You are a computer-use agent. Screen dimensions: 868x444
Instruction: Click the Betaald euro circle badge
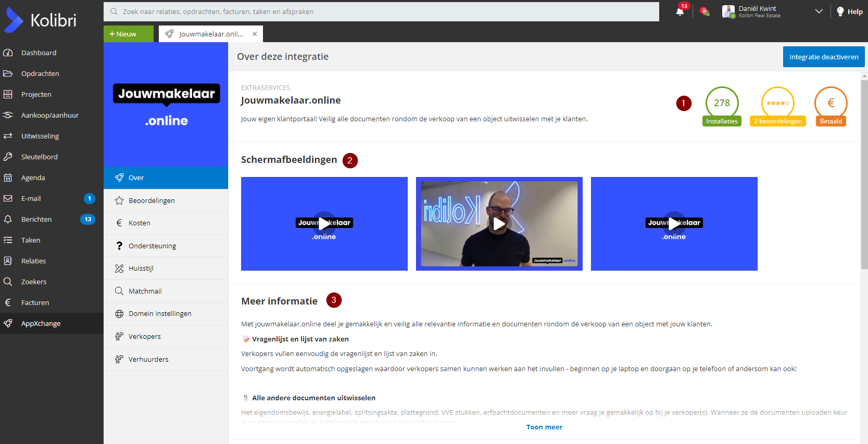click(x=831, y=103)
